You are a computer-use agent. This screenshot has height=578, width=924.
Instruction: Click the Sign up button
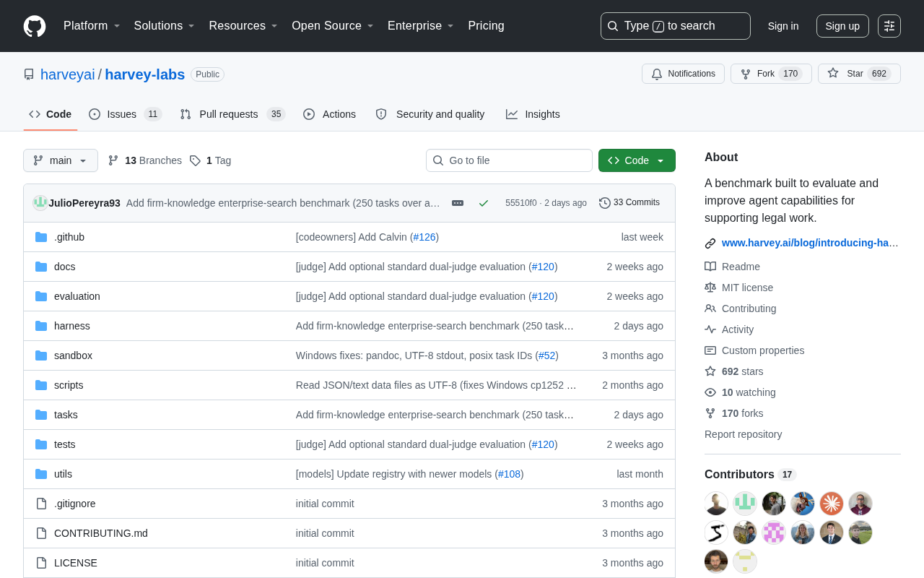pyautogui.click(x=842, y=26)
